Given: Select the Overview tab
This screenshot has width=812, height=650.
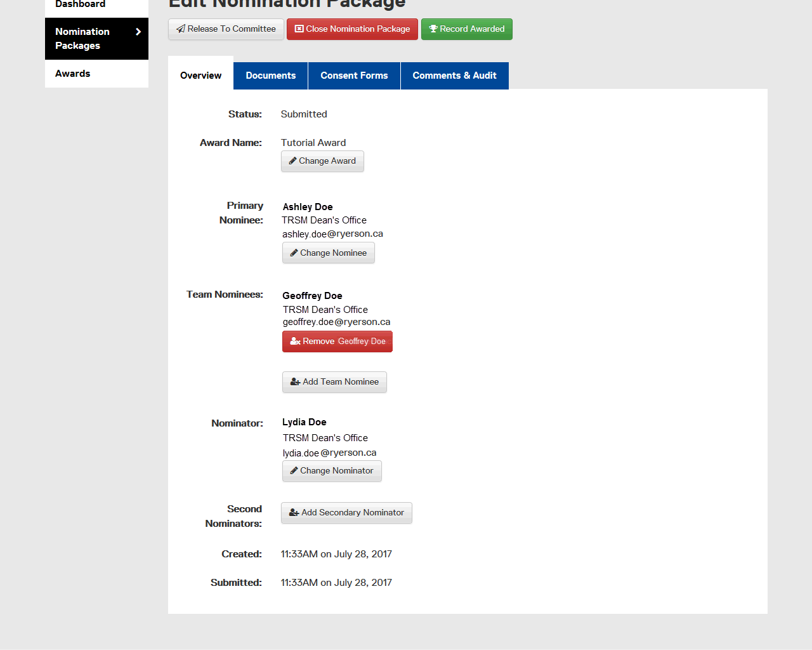Looking at the screenshot, I should click(200, 76).
